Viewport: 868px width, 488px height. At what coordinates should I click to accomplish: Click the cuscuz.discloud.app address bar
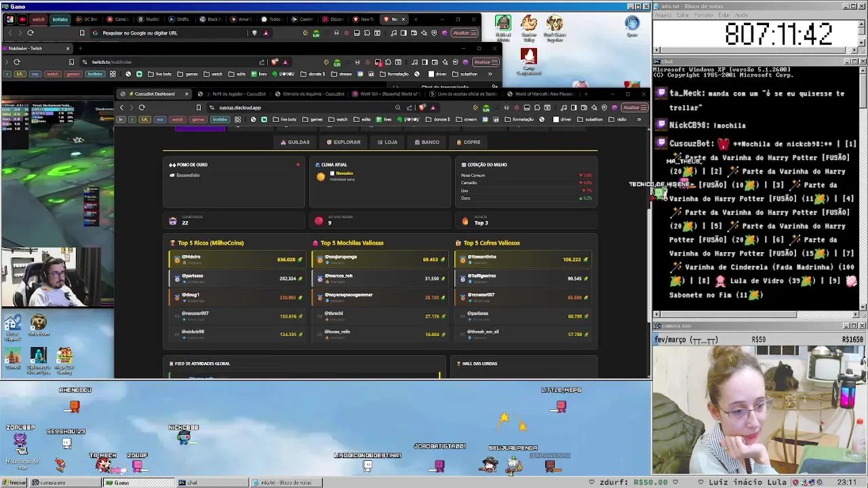(x=298, y=108)
